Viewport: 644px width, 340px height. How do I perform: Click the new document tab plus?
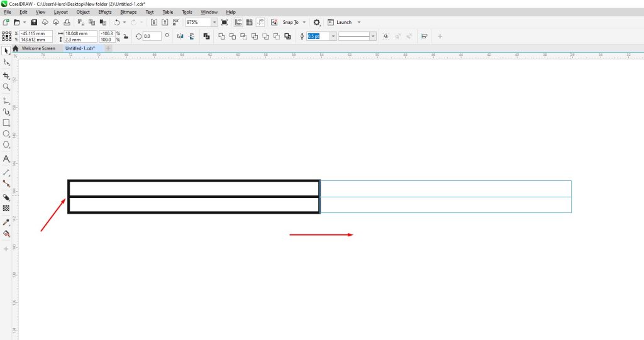[108, 48]
